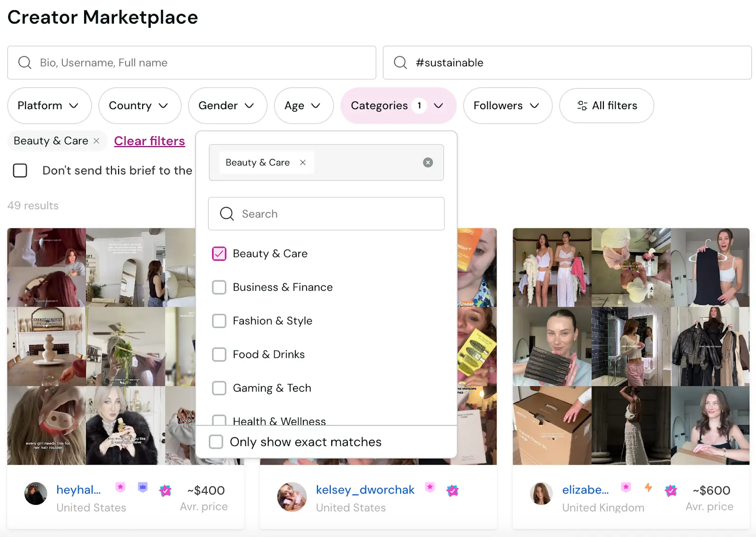Open kelsey_dworchak's profile link
The image size is (756, 537).
click(365, 490)
